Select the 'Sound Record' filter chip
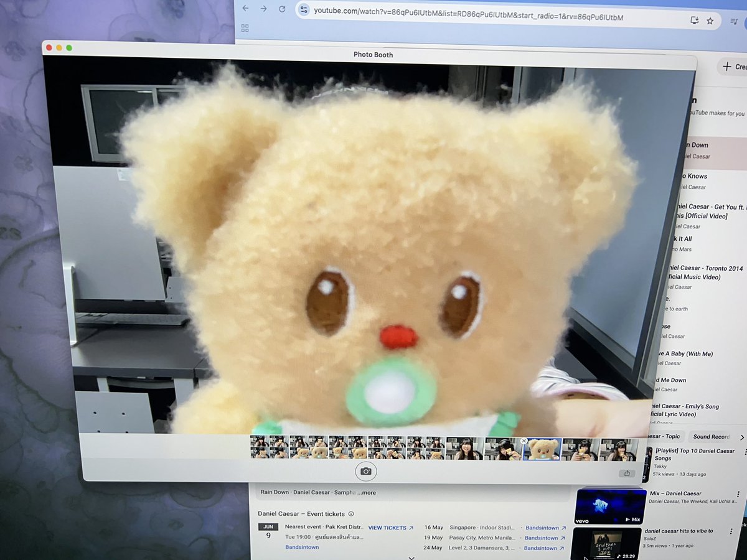747x560 pixels. [711, 437]
